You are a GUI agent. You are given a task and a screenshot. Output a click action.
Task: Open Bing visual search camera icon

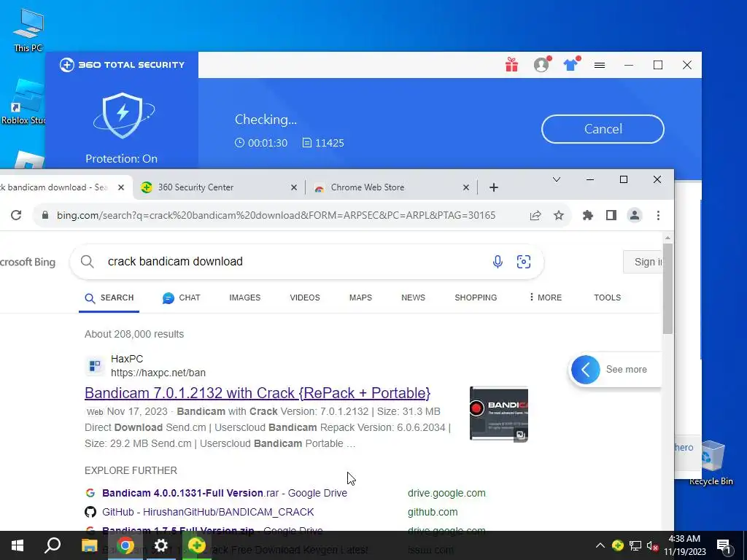(x=524, y=262)
